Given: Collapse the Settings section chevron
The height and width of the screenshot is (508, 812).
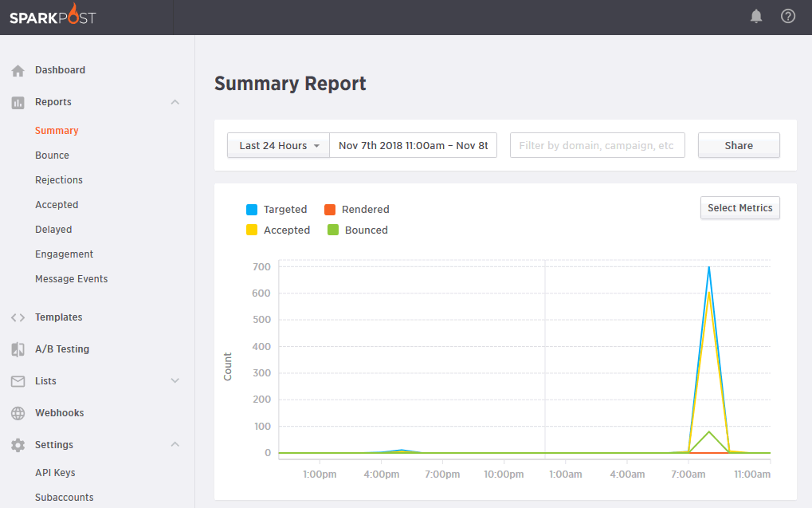Looking at the screenshot, I should pyautogui.click(x=175, y=444).
